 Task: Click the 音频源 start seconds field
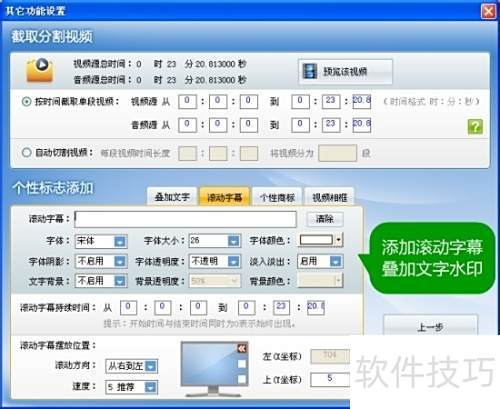[x=249, y=125]
